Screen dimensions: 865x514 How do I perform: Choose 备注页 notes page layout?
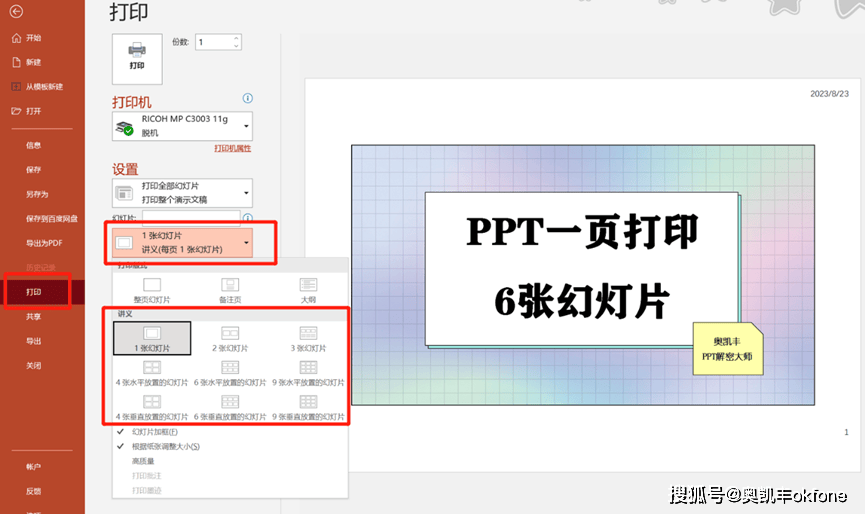[x=229, y=290]
